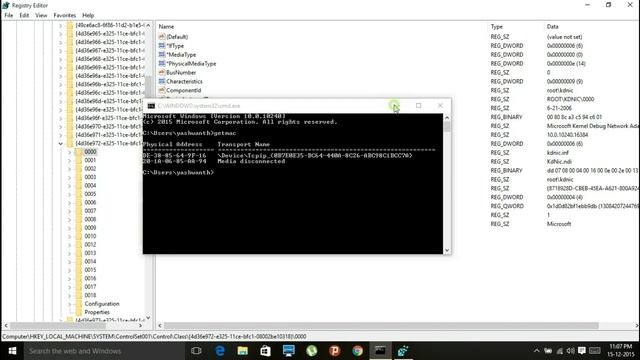Select the 0018 subkey folder
This screenshot has width=640, height=360.
coord(90,295)
